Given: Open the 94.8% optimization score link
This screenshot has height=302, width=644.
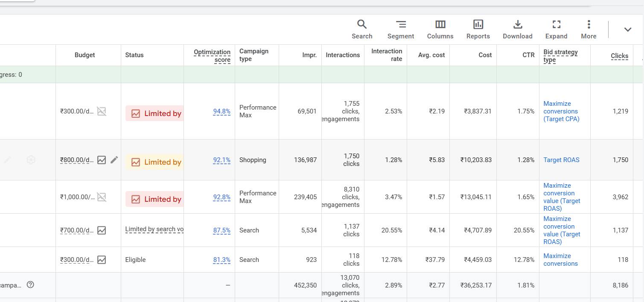Looking at the screenshot, I should 221,111.
